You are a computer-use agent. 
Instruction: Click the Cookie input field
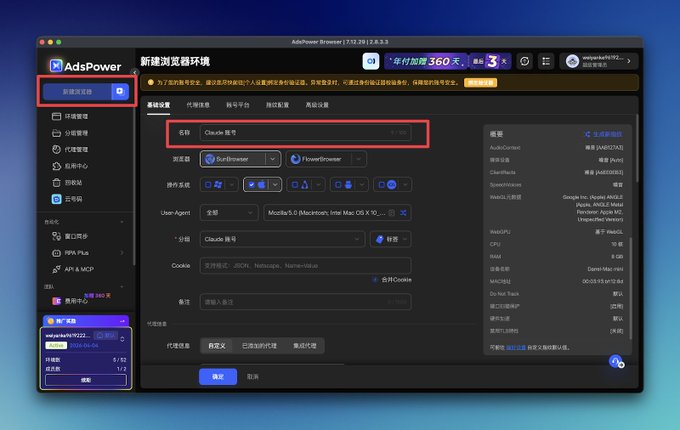(305, 265)
